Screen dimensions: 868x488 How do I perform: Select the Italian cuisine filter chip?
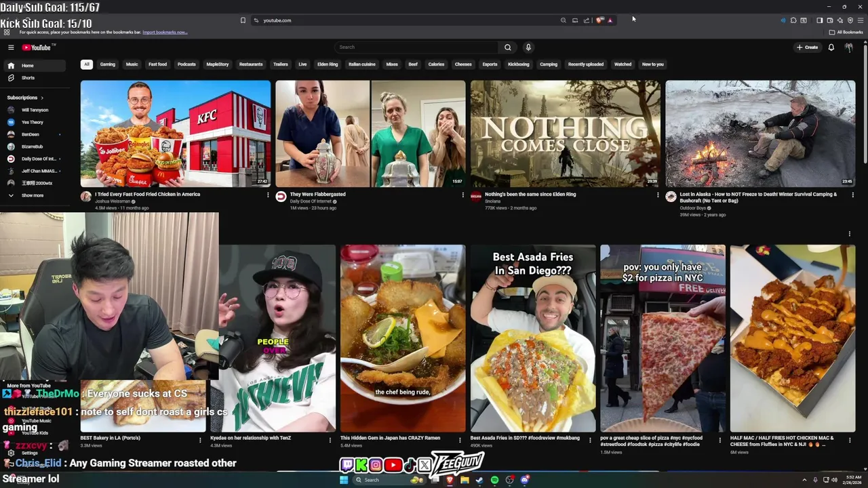[361, 64]
